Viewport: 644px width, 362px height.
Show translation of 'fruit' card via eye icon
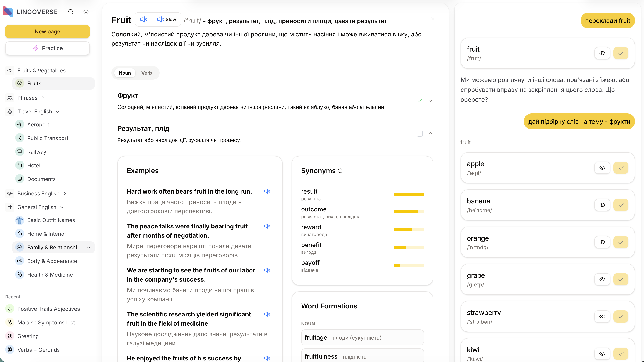point(602,53)
